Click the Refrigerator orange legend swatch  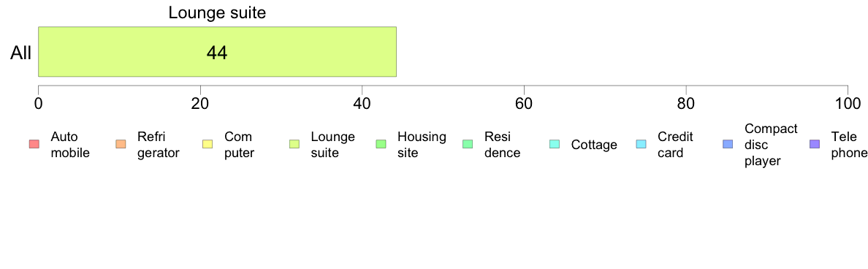click(x=121, y=145)
